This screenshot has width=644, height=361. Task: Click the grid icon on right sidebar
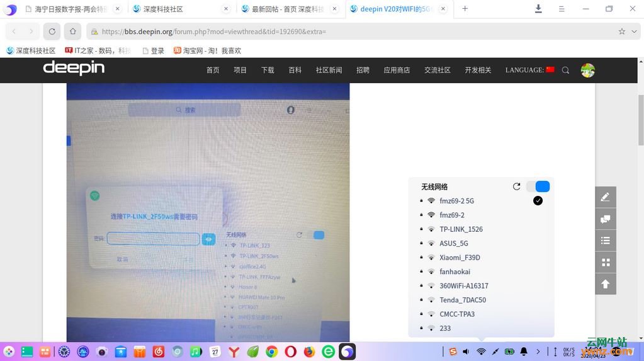606,262
